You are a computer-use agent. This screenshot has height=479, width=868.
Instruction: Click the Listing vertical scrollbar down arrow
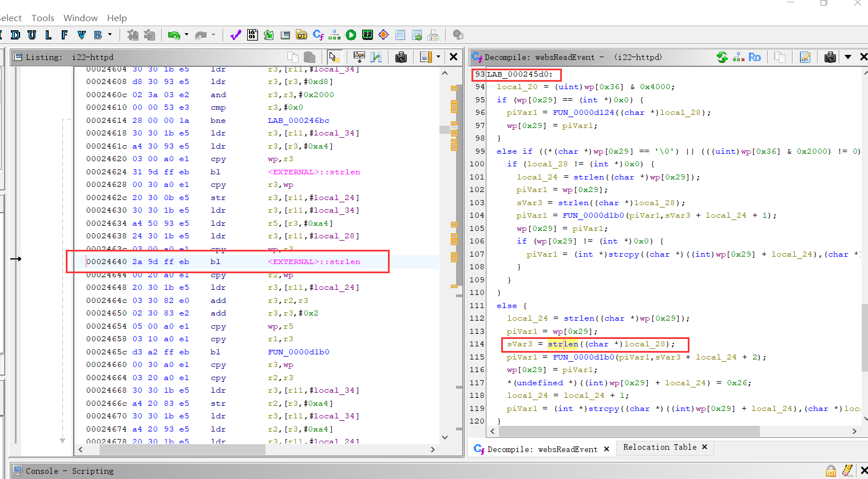point(445,437)
